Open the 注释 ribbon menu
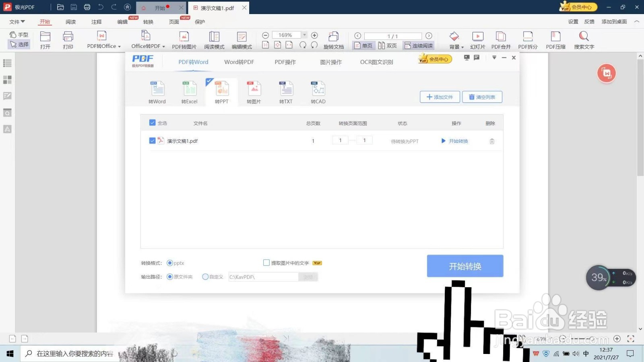Screen dimensions: 644x362 [x=97, y=22]
